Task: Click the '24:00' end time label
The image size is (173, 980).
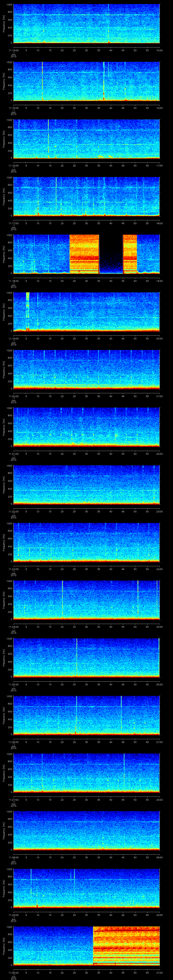Action: (x=159, y=569)
